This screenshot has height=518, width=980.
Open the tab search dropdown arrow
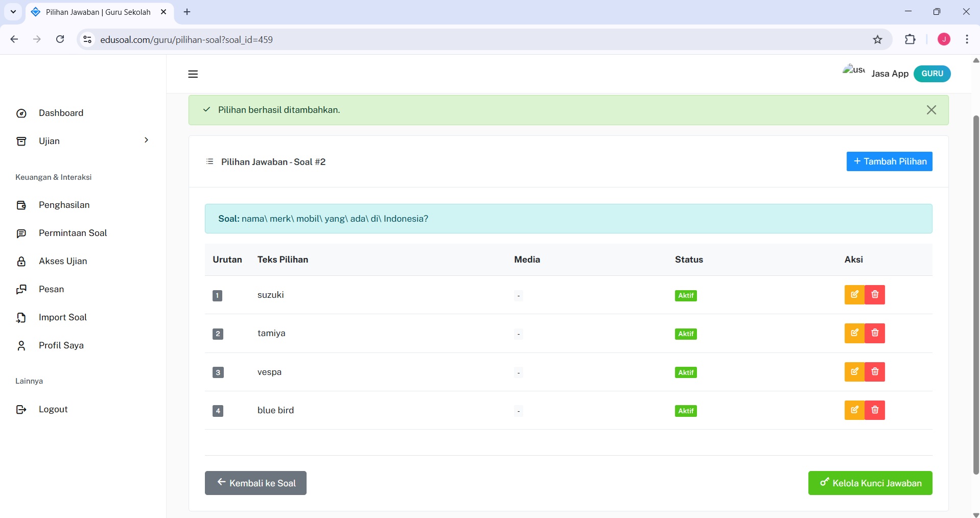[x=13, y=12]
